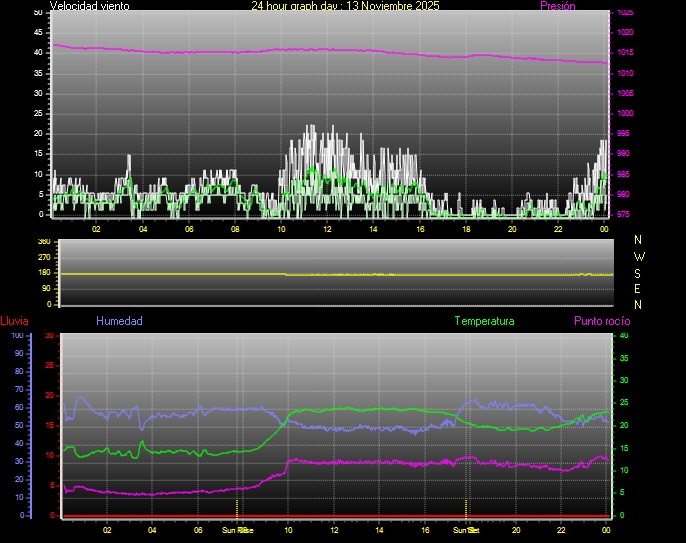Click the "Punto rocío" legend label
The height and width of the screenshot is (543, 686).
pos(602,321)
